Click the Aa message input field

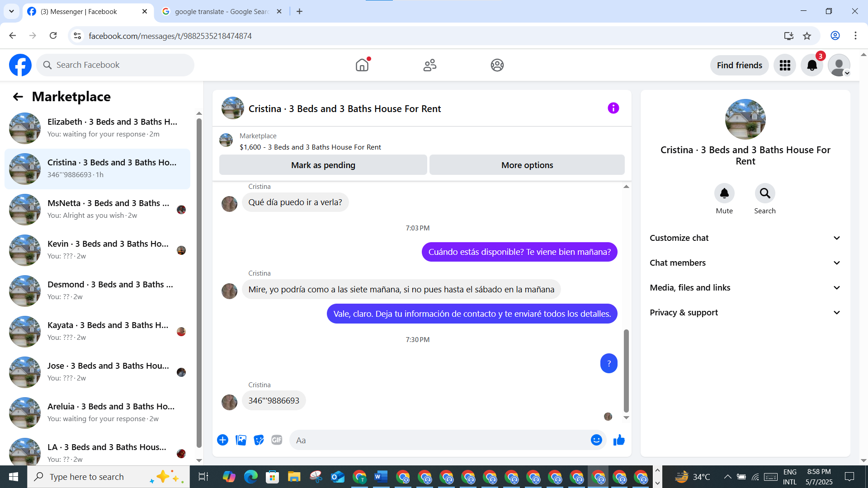pos(439,440)
